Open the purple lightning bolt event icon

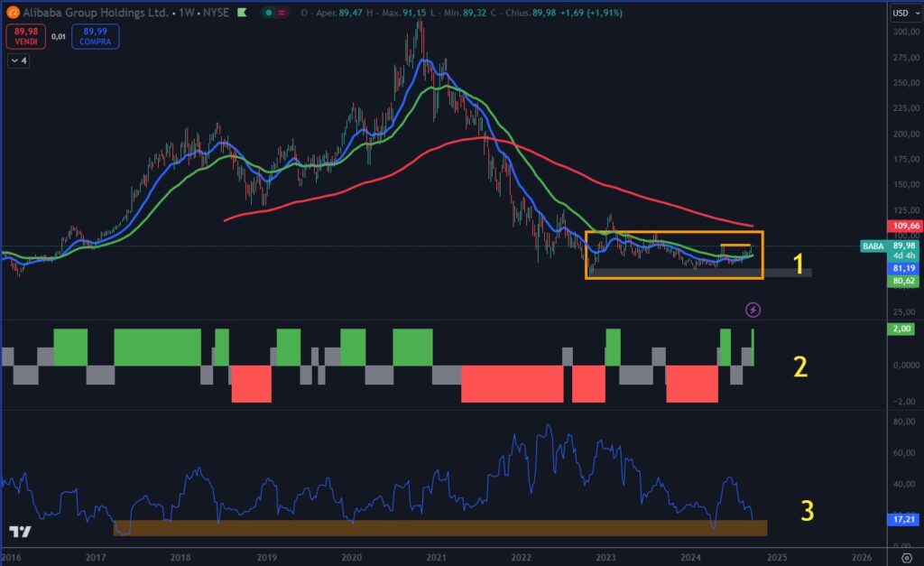point(753,310)
